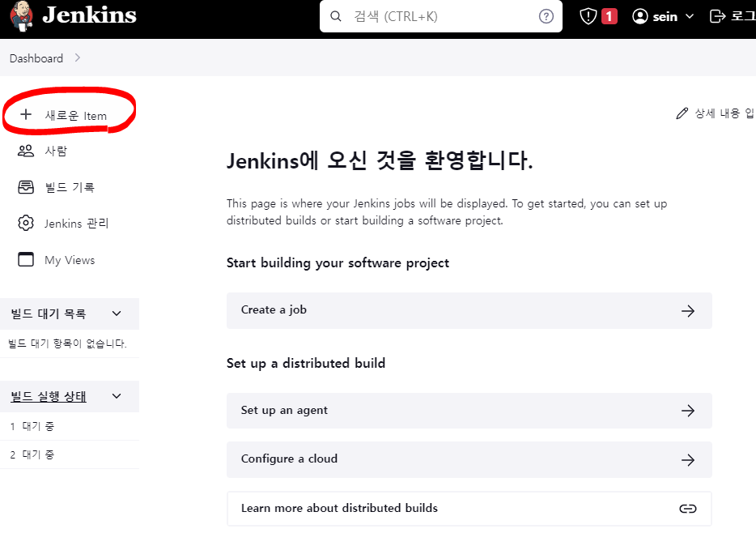Collapse the 빌드 대기 목록 panel chevron
This screenshot has width=756, height=546.
coord(117,314)
